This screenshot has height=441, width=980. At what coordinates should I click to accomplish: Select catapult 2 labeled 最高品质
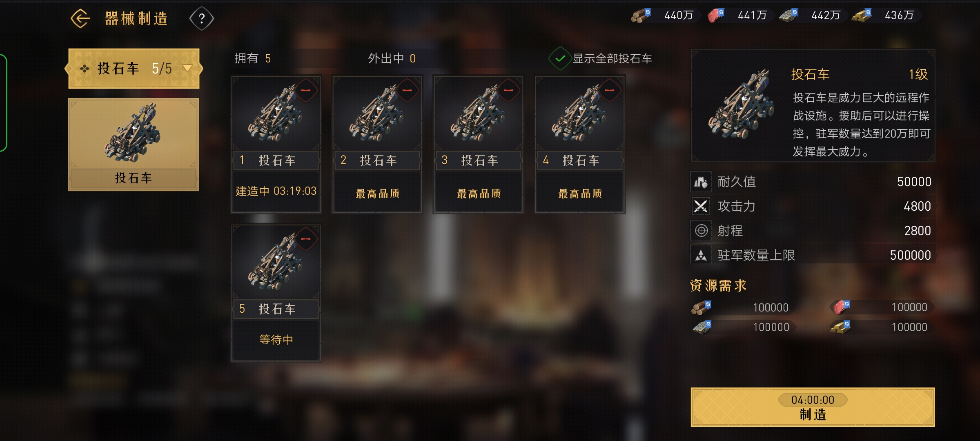(x=377, y=144)
